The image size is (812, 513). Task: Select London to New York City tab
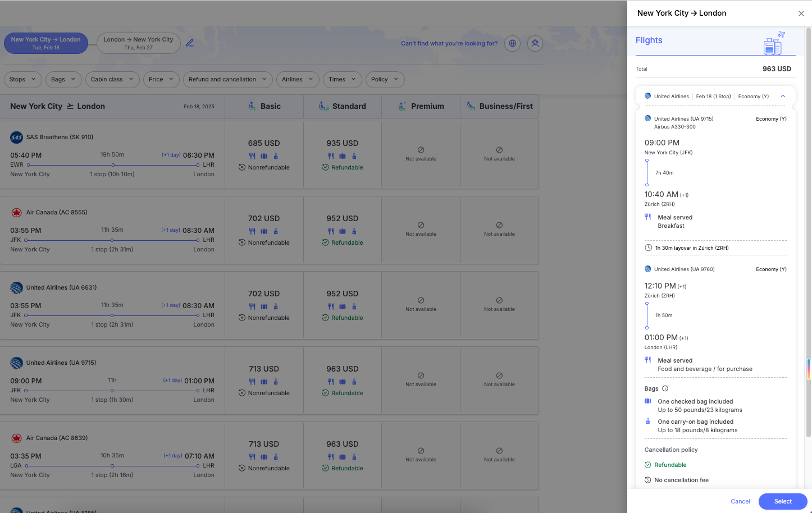pos(139,43)
